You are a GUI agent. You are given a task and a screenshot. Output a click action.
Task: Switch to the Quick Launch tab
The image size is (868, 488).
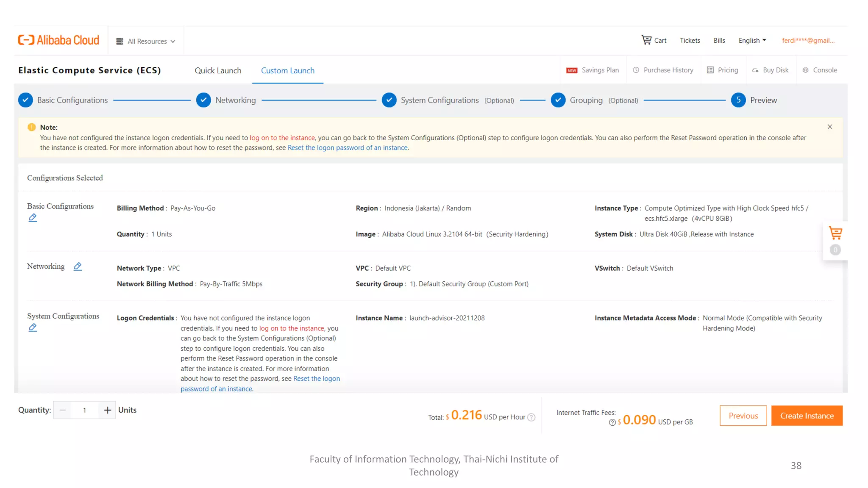[x=218, y=71]
